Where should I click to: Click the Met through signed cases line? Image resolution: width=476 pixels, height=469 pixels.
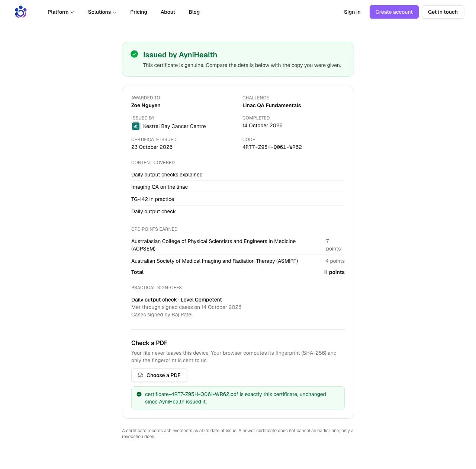186,307
